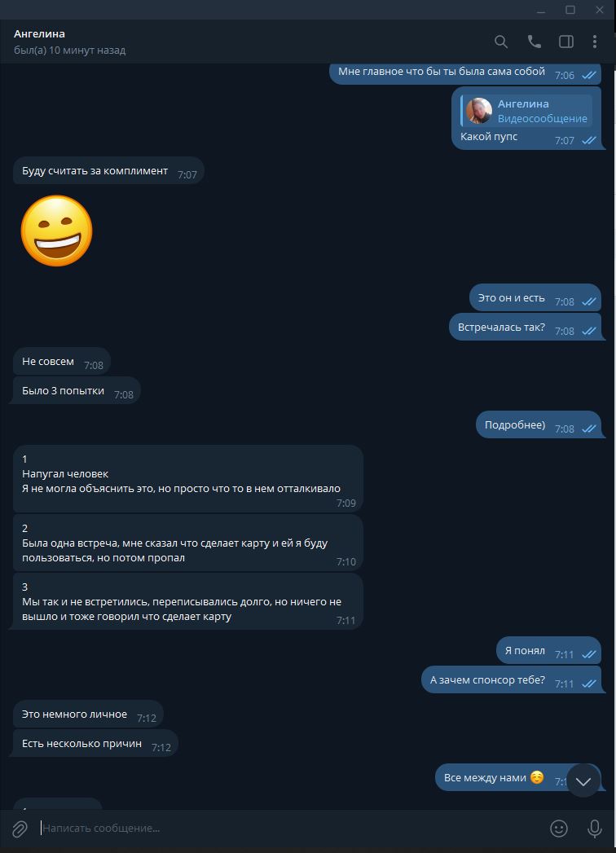
Task: Select the 'Буду считать за комплимент' message
Action: [109, 171]
